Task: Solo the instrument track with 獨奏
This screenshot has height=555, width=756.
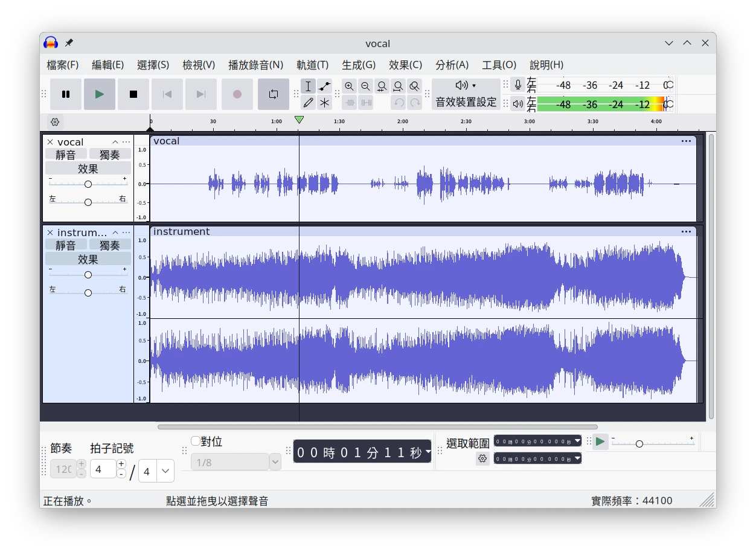Action: coord(110,245)
